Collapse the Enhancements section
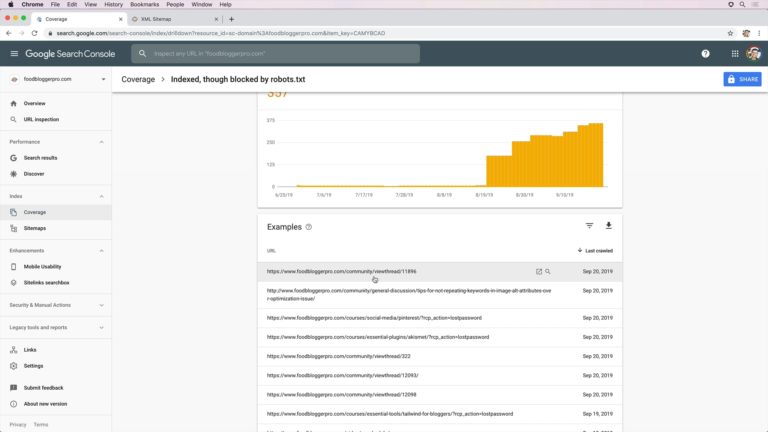The width and height of the screenshot is (768, 432). coord(101,251)
